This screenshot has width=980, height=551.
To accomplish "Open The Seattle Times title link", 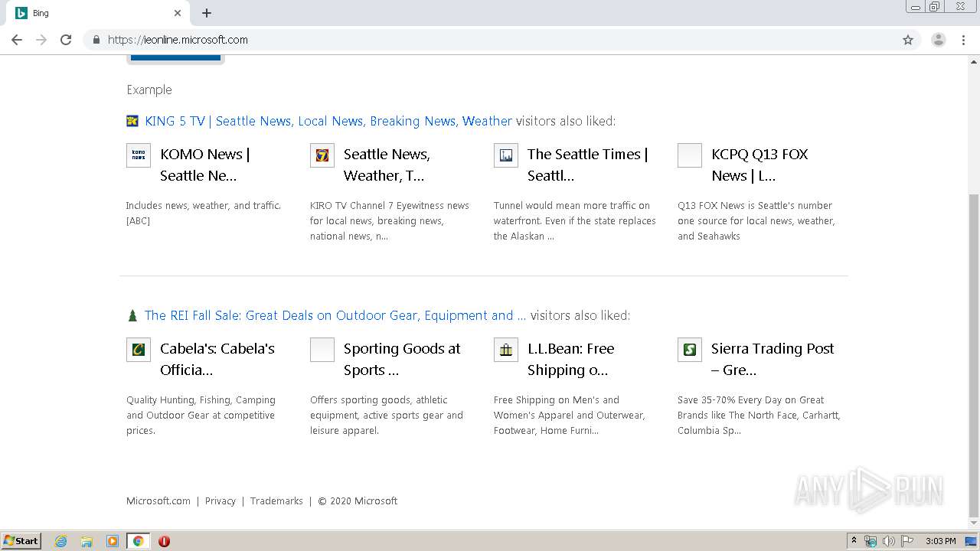I will 587,165.
